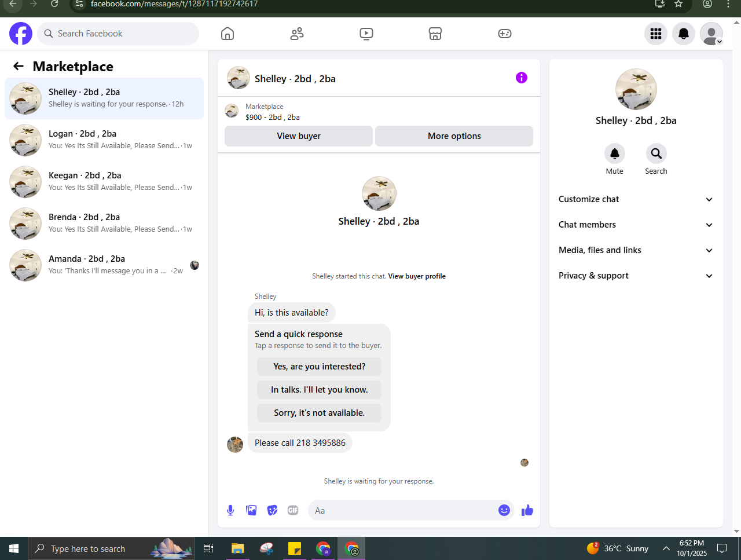Click the More options button
741x560 pixels.
454,136
